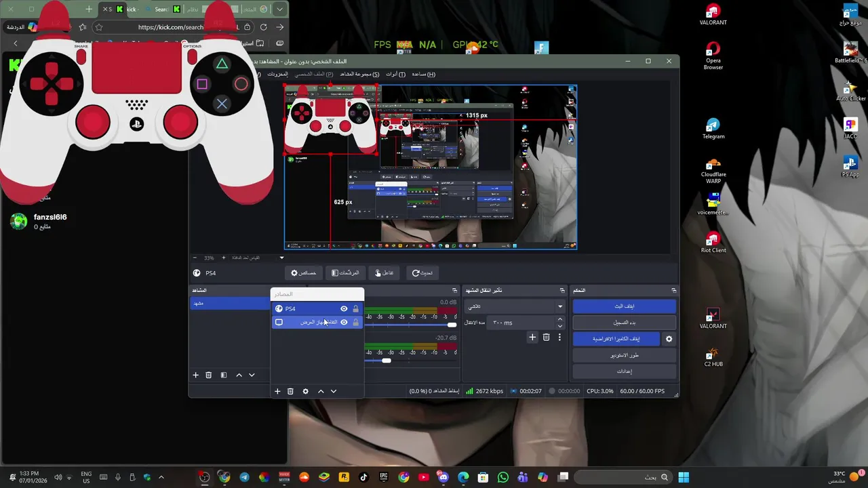The image size is (868, 488).
Task: Click Interact button in source toolbar
Action: pyautogui.click(x=385, y=272)
